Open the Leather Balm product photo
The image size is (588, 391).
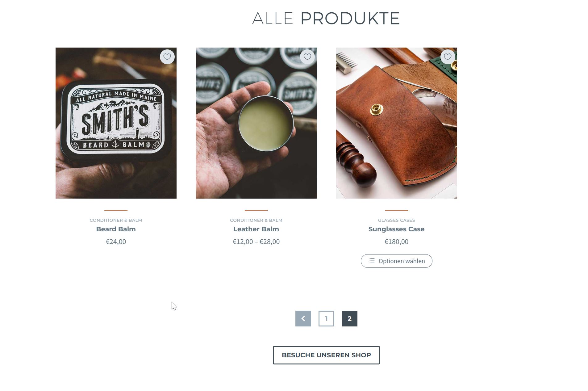click(x=256, y=123)
